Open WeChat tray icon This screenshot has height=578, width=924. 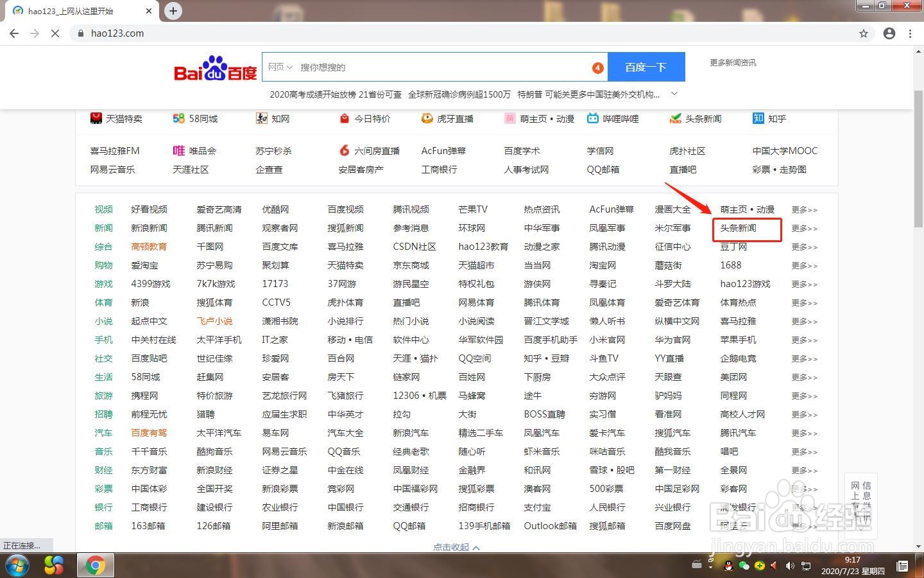744,566
